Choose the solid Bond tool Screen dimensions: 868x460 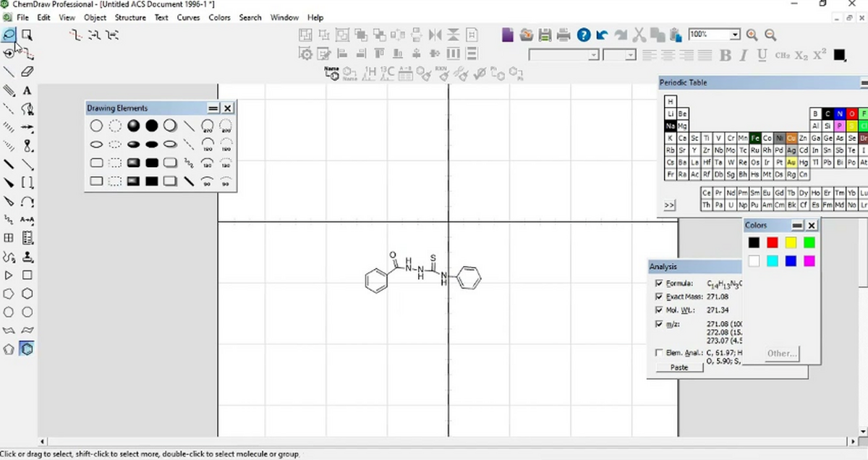click(x=9, y=72)
